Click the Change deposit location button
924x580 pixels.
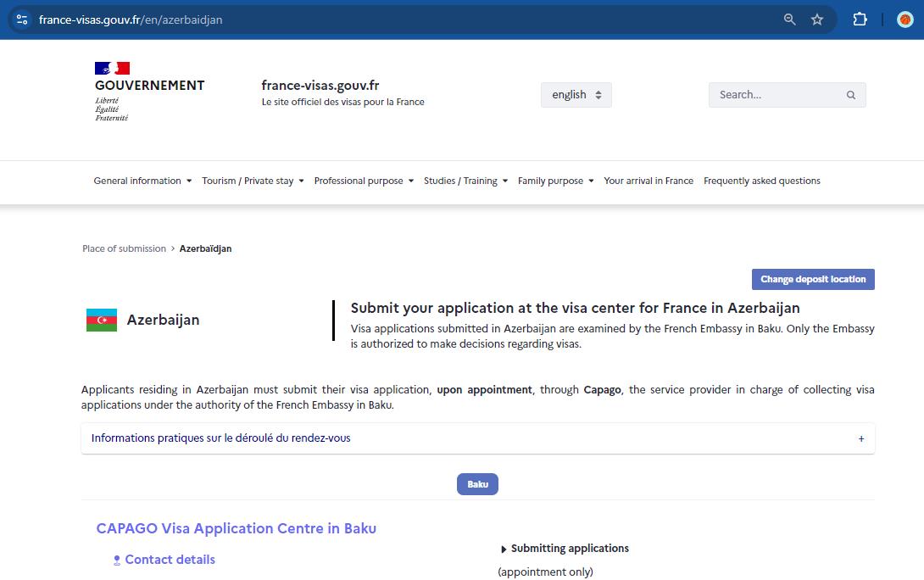click(812, 279)
